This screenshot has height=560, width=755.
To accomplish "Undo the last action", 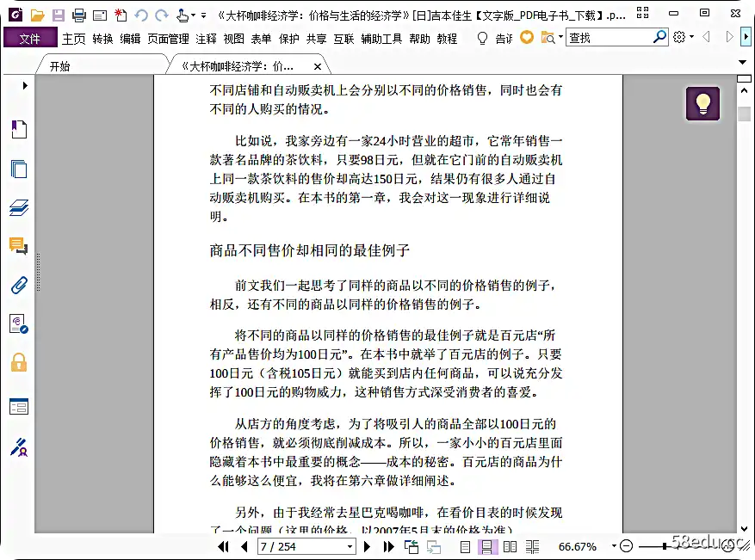I will point(141,15).
